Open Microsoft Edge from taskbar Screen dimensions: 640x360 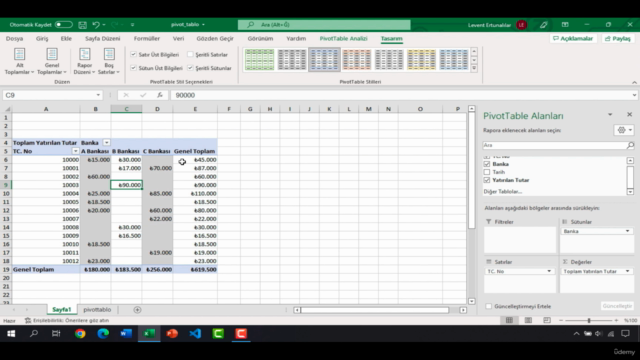click(103, 334)
